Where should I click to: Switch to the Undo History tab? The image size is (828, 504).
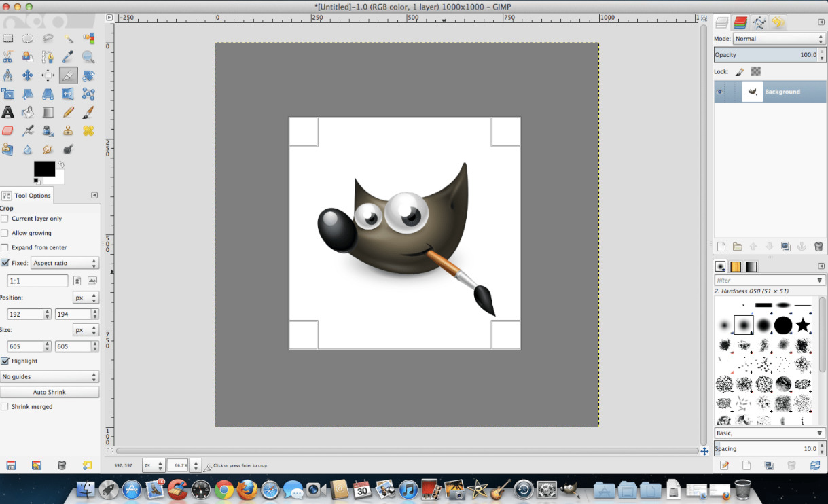pyautogui.click(x=778, y=22)
